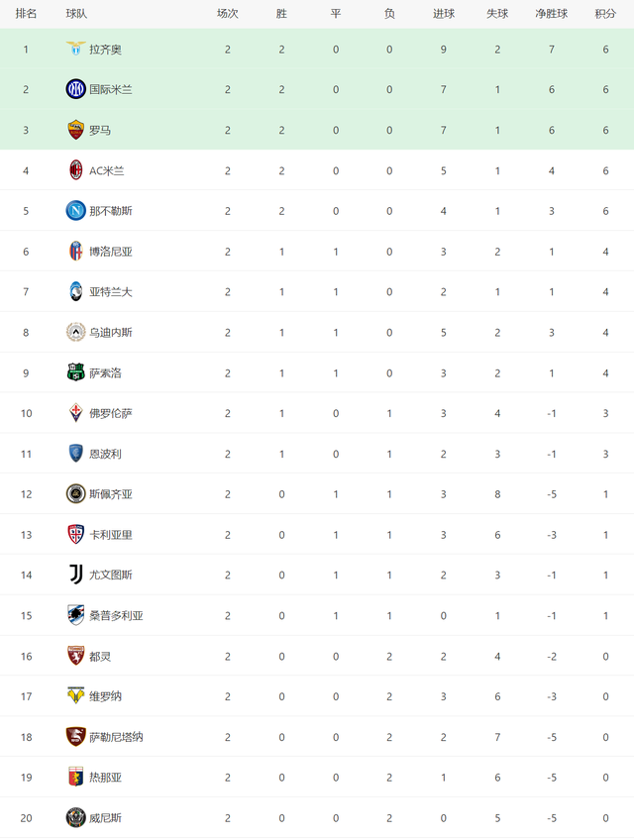Select the Sampdoria (桑普多利亚) badge
Screen dimensions: 634x840
point(75,615)
